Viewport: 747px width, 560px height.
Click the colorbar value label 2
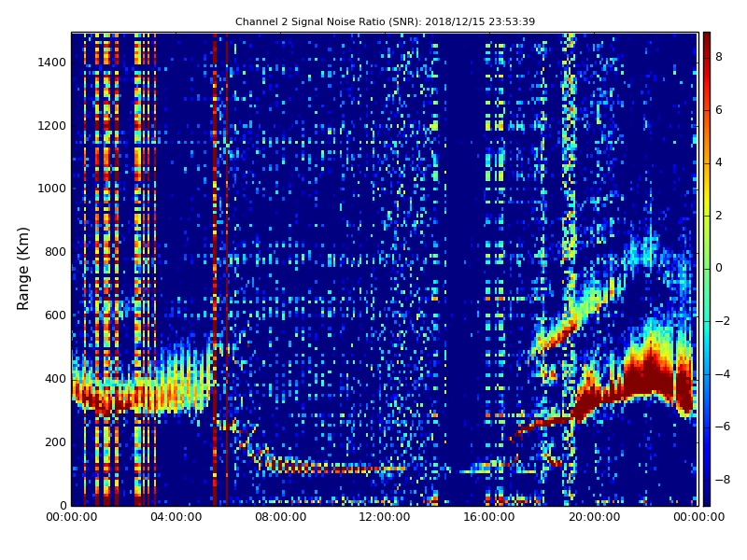click(719, 216)
